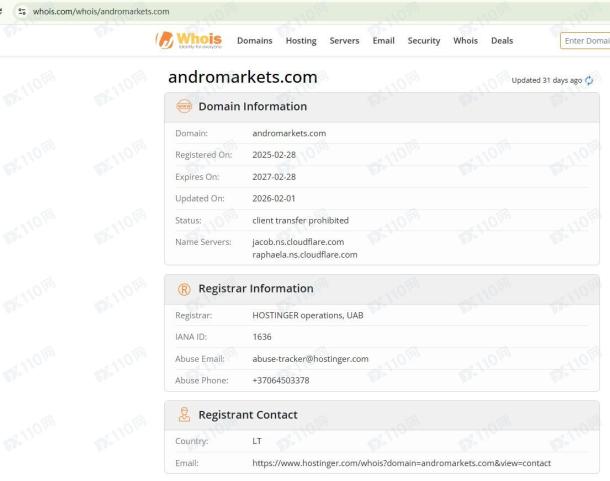Viewport: 610px width, 481px height.
Task: Click the site settings icon in the address bar
Action: point(22,12)
